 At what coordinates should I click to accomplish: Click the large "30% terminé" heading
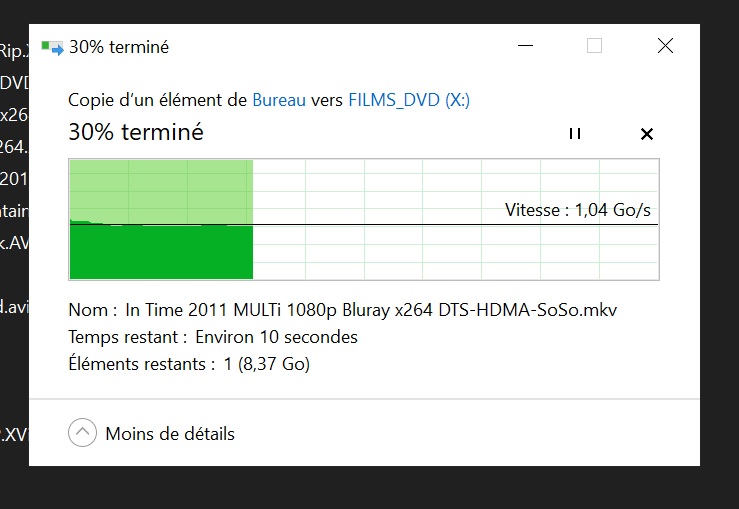pyautogui.click(x=136, y=132)
